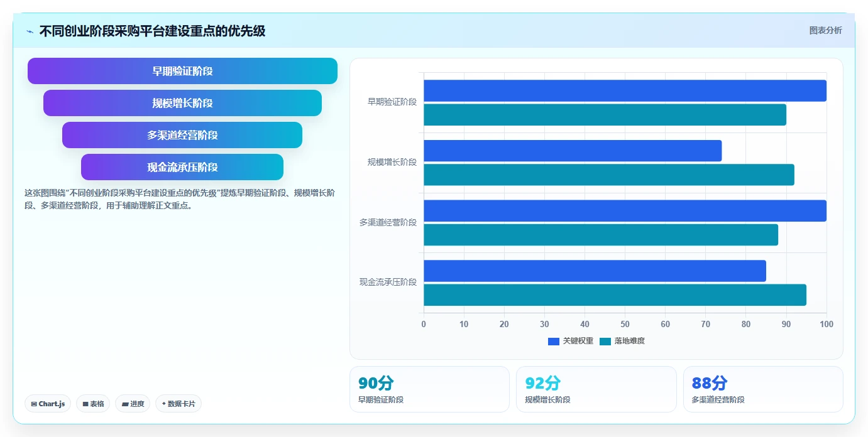Click the blue 关键权重 bar for 规模增长阶段

click(x=573, y=151)
